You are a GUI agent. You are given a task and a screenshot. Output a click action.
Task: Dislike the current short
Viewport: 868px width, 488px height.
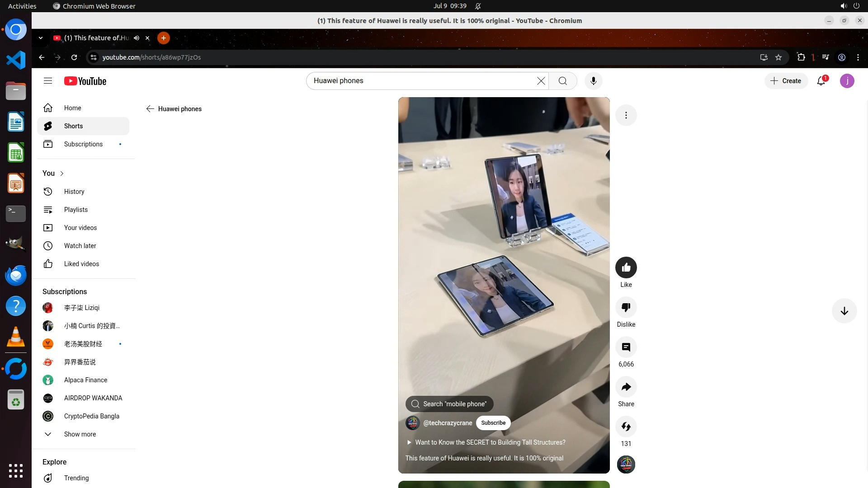click(626, 307)
